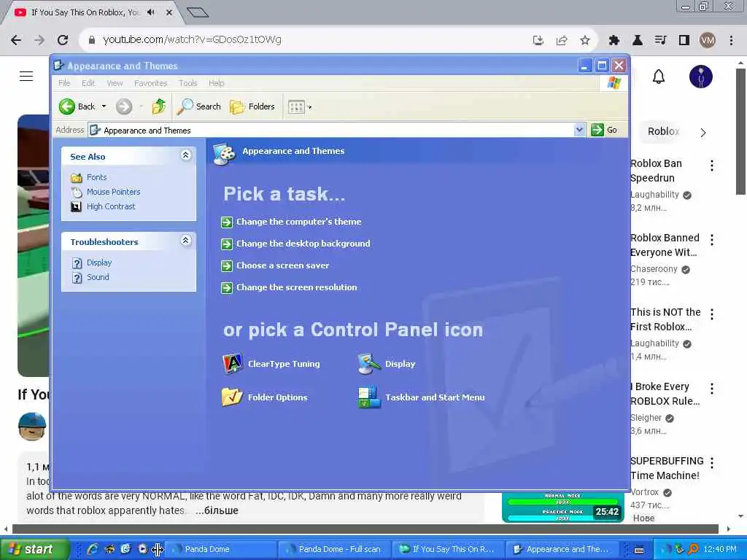Open options for Roblox Ban Speedrun video
Image resolution: width=747 pixels, height=560 pixels.
(x=712, y=166)
